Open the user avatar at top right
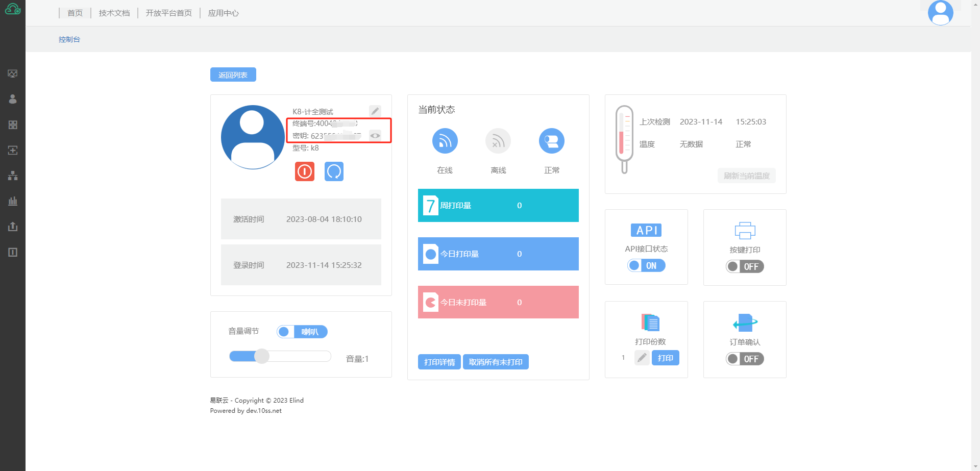The width and height of the screenshot is (980, 471). [x=940, y=13]
